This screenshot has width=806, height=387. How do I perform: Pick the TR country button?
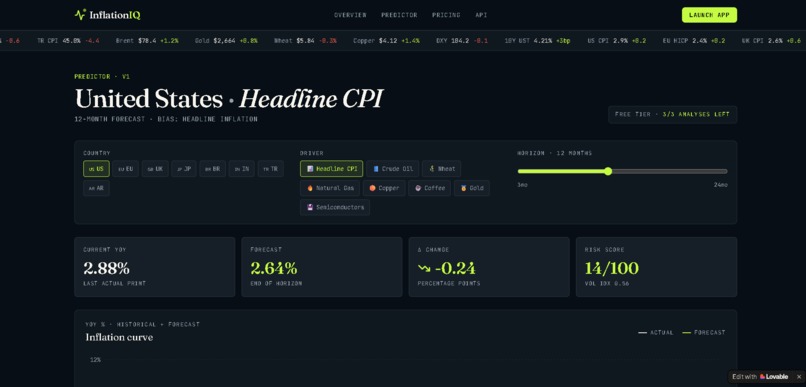tap(270, 169)
